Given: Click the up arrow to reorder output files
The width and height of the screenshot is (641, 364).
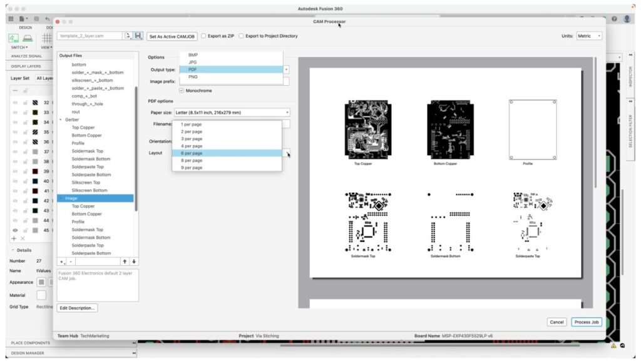Looking at the screenshot, I should click(125, 261).
